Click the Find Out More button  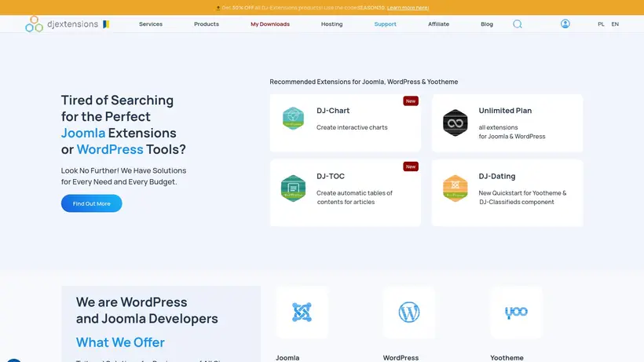[x=92, y=203]
